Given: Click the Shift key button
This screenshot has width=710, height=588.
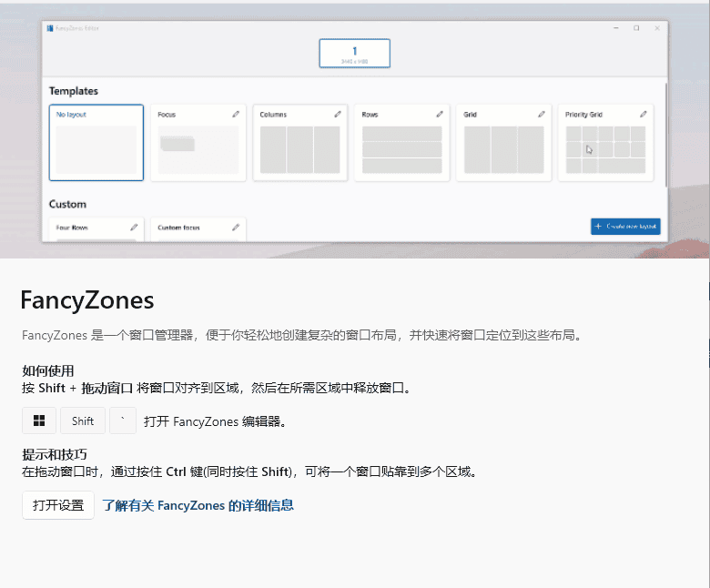Looking at the screenshot, I should [x=83, y=421].
